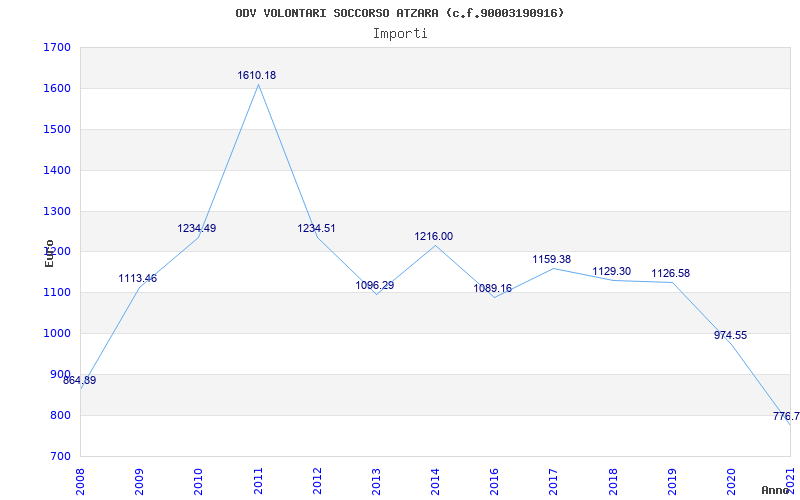Click the 2020 x-axis tick label
This screenshot has height=500, width=800.
tap(731, 481)
